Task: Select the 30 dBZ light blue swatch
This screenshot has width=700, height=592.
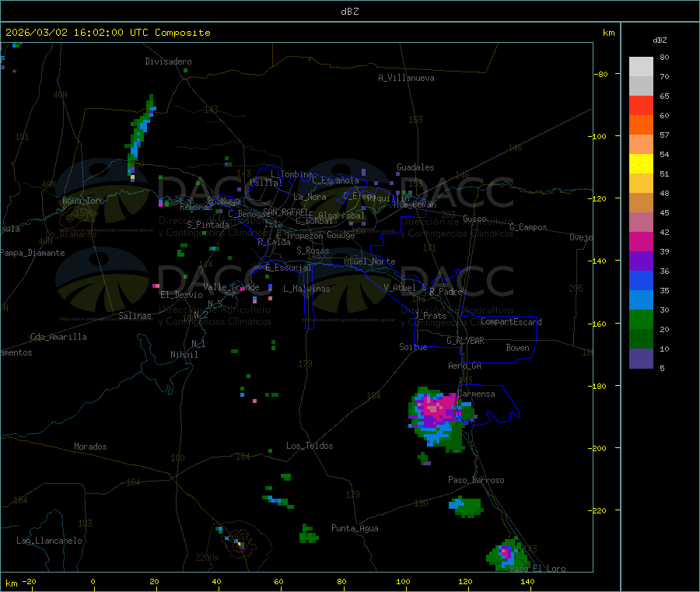Action: [641, 300]
